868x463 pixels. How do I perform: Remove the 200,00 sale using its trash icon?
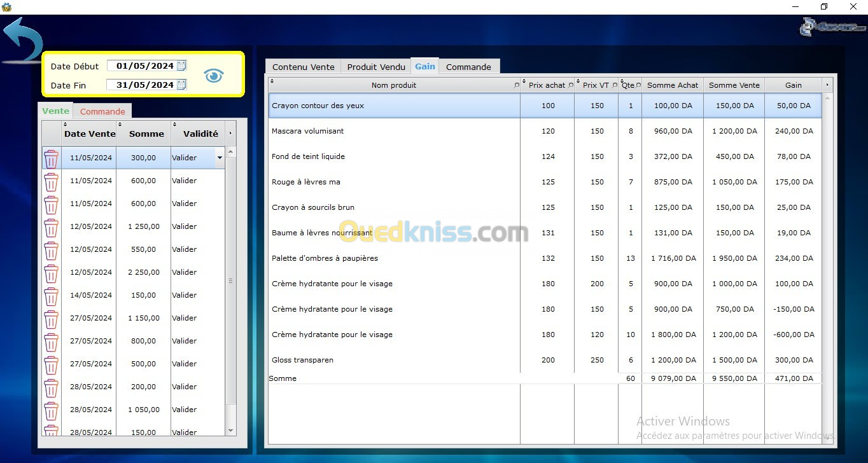(51, 387)
